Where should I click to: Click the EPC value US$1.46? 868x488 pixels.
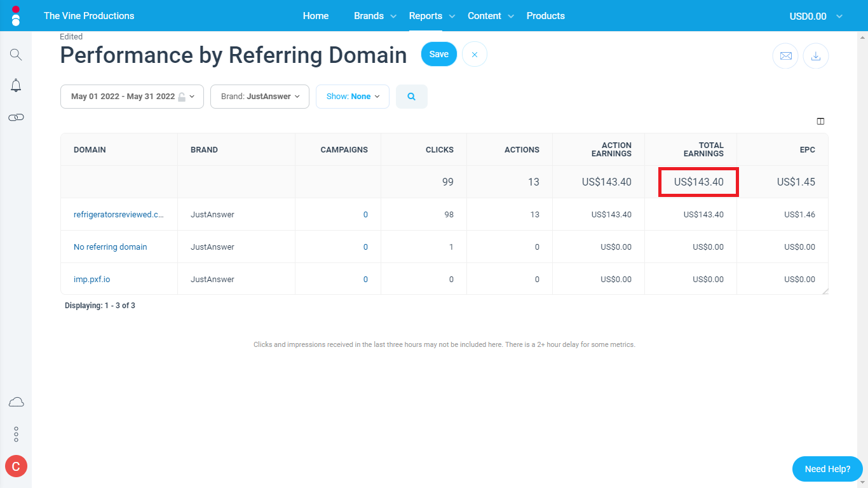(x=799, y=215)
